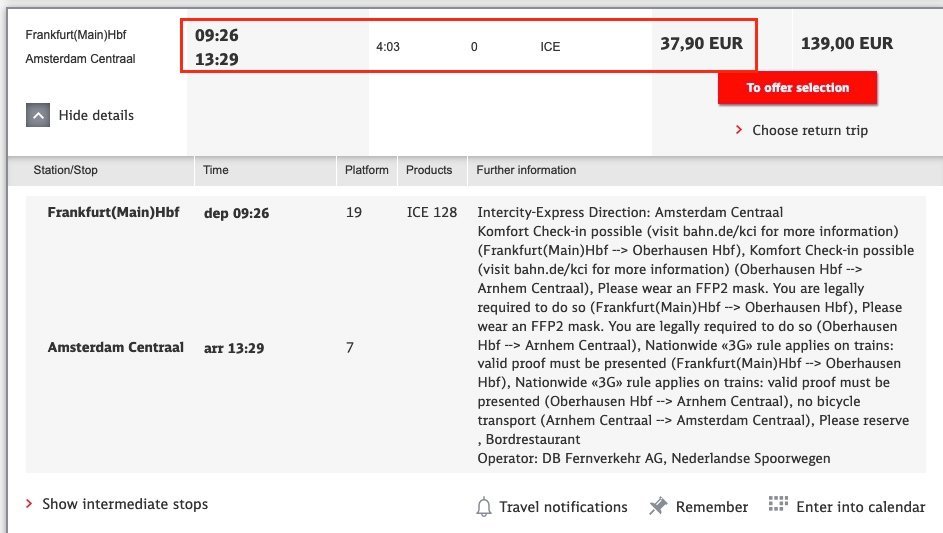Viewport: 943px width, 533px height.
Task: Click the 4:03 travel duration
Action: [x=388, y=47]
